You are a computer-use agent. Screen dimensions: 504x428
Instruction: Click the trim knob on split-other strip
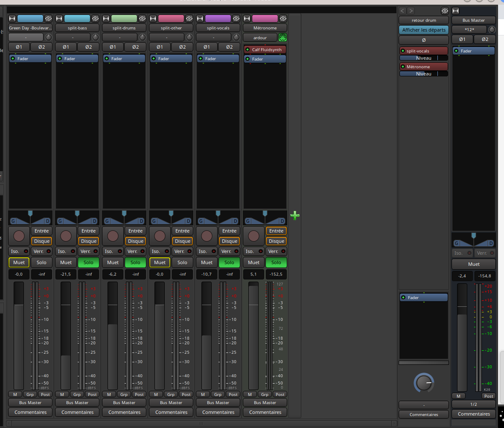point(189,38)
